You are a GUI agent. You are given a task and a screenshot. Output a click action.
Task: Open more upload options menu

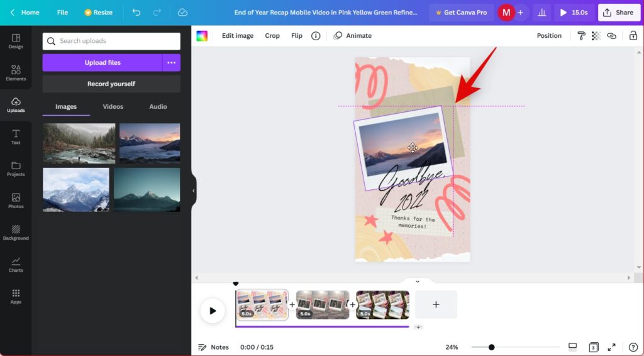point(171,63)
